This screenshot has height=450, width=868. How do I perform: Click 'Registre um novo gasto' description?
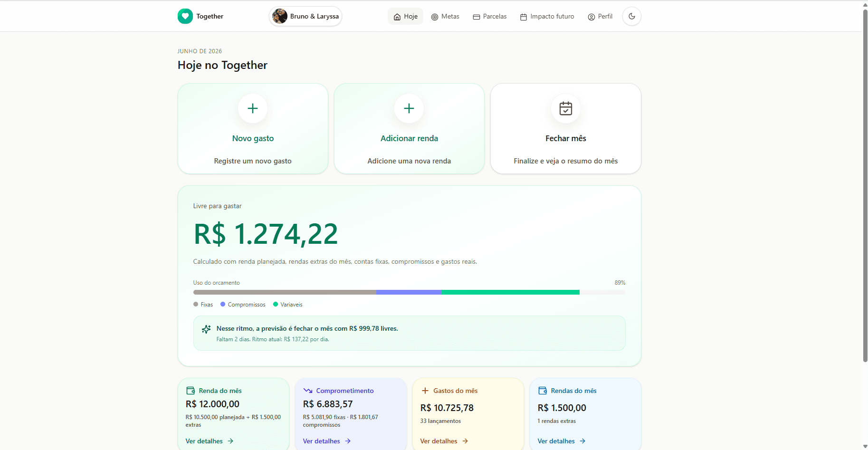[253, 161]
